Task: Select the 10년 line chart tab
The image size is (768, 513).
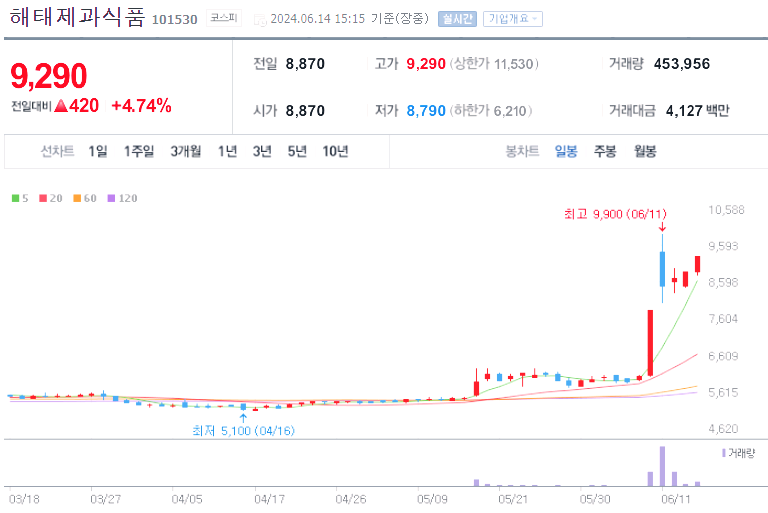Action: point(335,151)
